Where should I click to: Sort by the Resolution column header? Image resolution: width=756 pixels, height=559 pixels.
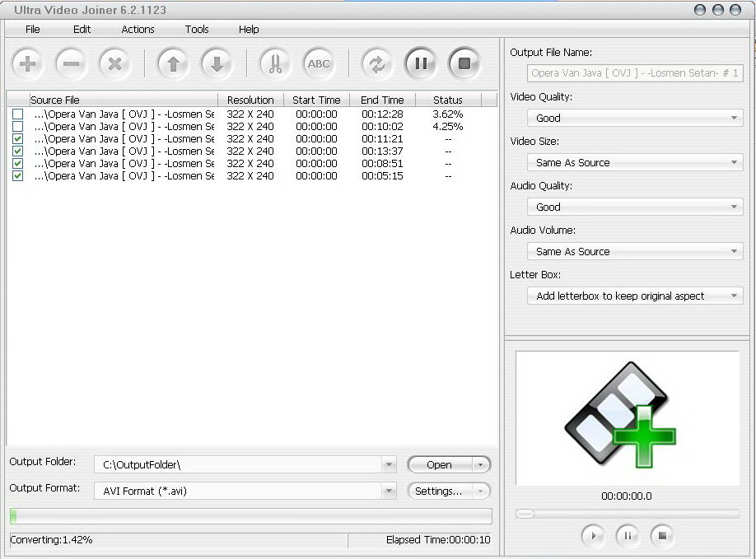point(250,100)
